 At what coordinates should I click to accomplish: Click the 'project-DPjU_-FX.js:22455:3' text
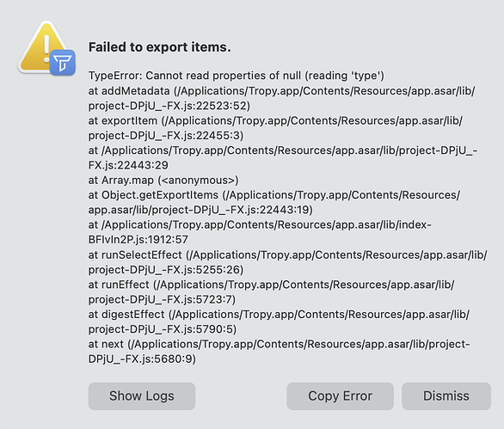(x=166, y=136)
